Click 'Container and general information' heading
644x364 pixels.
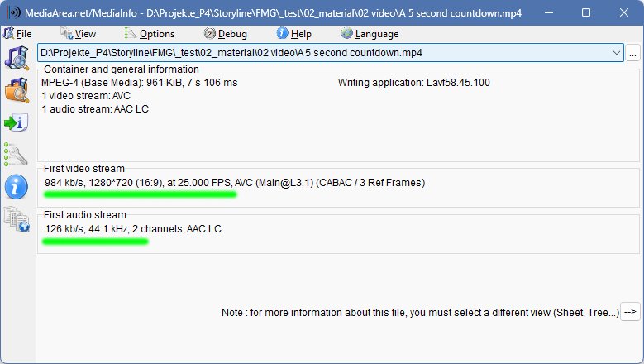tap(122, 69)
